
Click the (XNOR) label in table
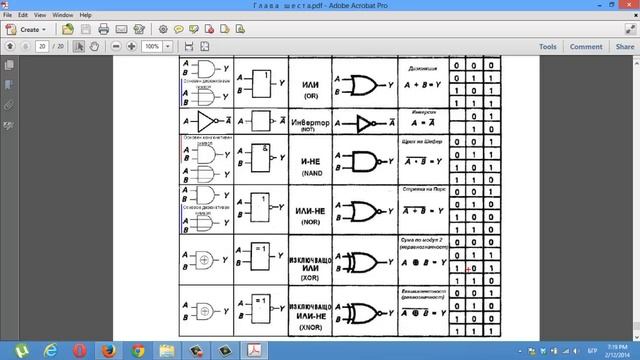[x=311, y=327]
